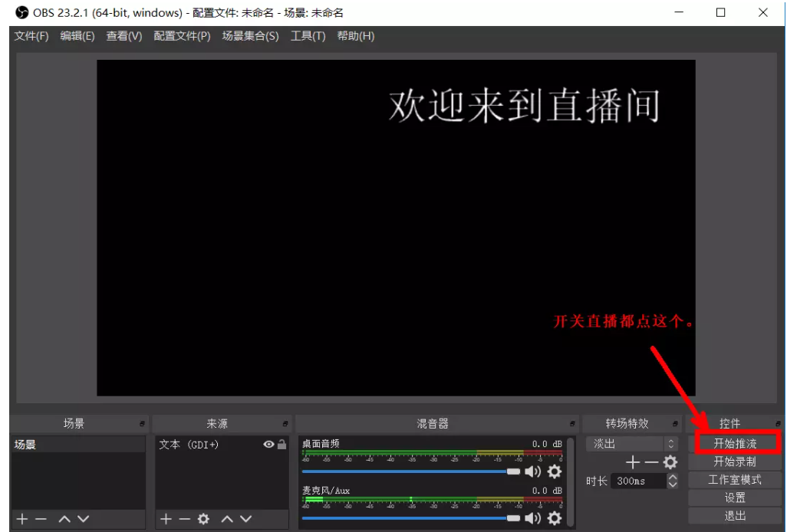Increase 时长 duration with up stepper
The image size is (787, 532).
[x=673, y=477]
